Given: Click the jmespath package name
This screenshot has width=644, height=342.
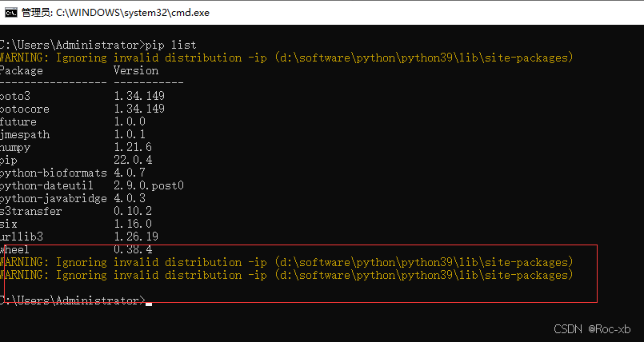Looking at the screenshot, I should (25, 134).
